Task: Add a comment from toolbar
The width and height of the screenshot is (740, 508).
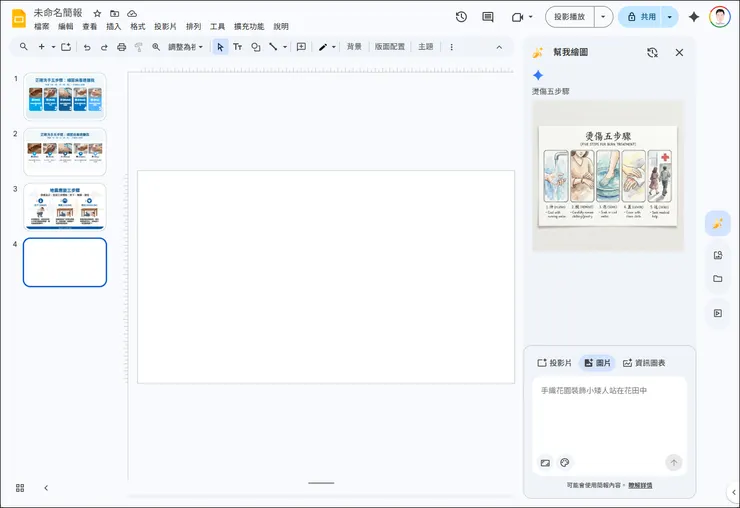Action: coord(301,47)
